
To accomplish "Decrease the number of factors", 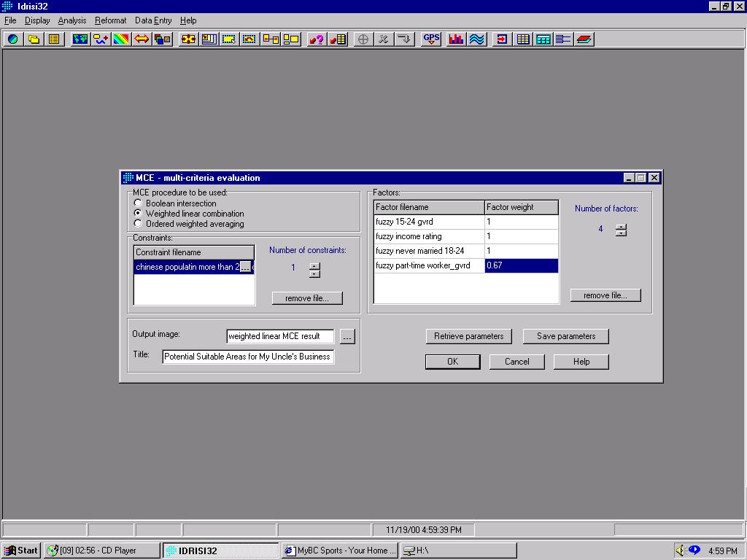I will (x=621, y=233).
